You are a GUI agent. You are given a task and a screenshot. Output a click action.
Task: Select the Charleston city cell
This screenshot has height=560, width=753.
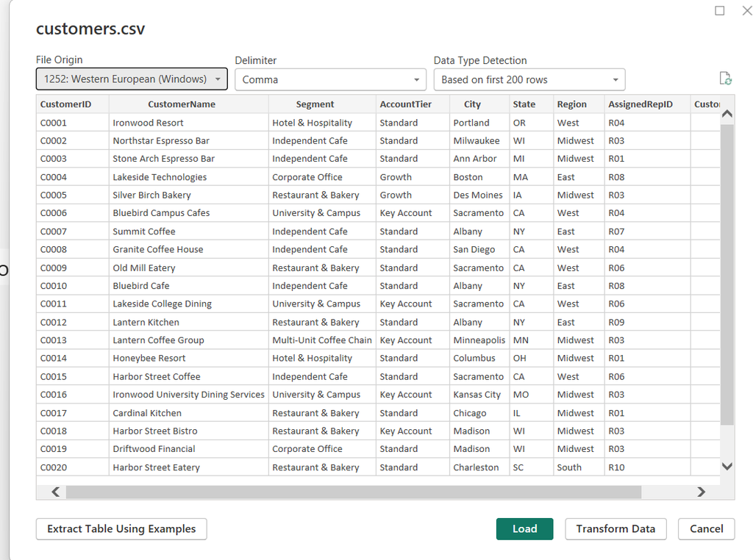click(479, 467)
